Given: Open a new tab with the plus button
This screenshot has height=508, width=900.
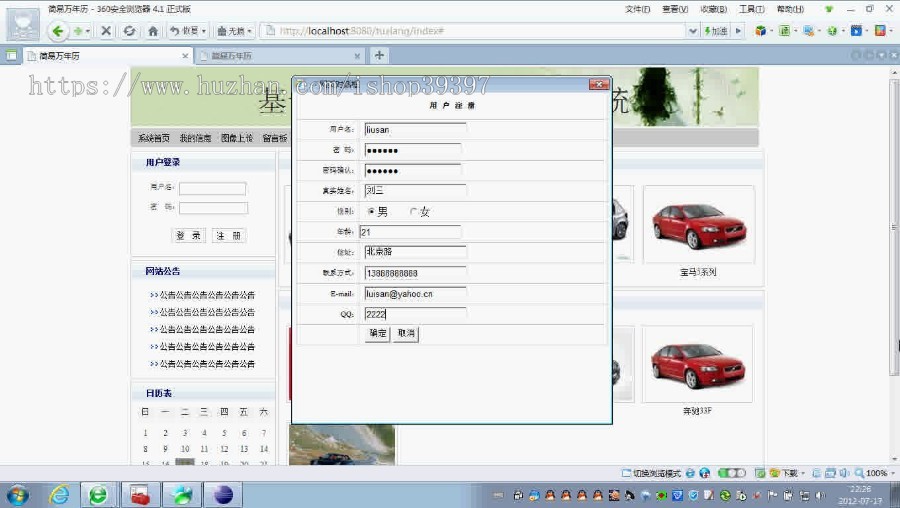Looking at the screenshot, I should (x=379, y=55).
